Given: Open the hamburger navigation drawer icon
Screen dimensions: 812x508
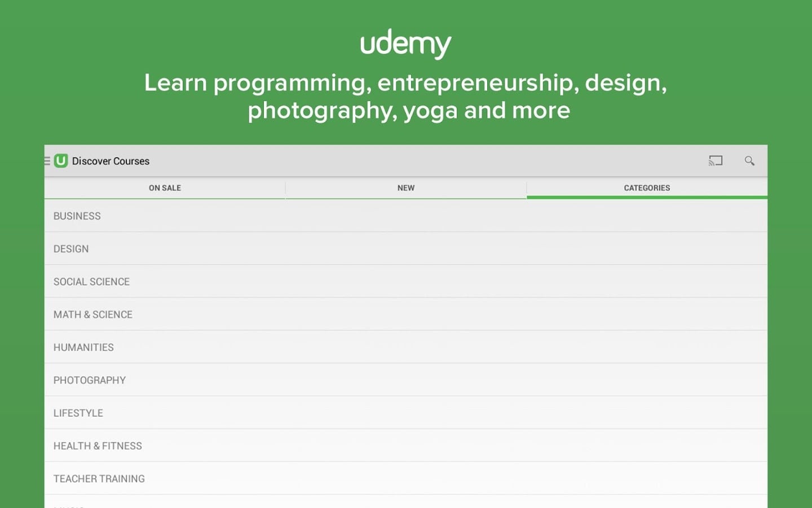Looking at the screenshot, I should click(x=47, y=161).
